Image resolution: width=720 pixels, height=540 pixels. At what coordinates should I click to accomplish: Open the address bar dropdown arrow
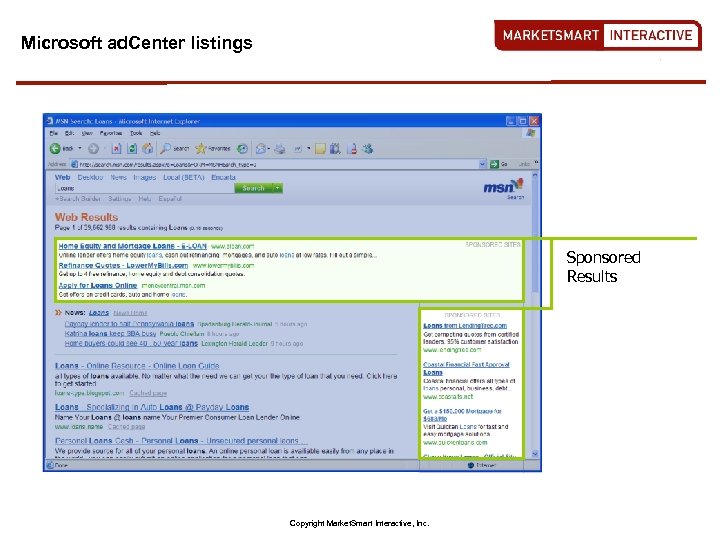coord(483,164)
